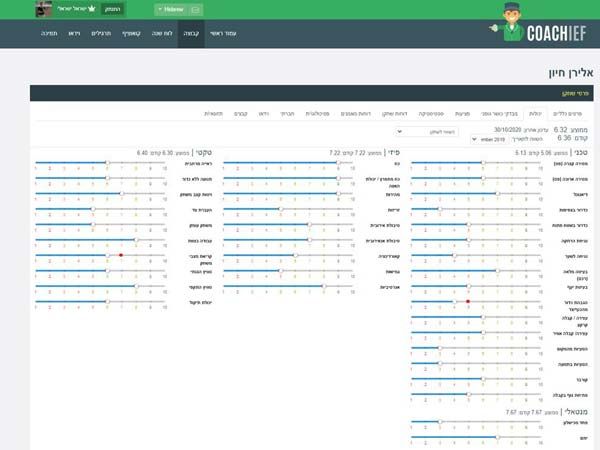The width and height of the screenshot is (600, 450).
Task: Click the user profile photo thumbnail
Action: [47, 9]
